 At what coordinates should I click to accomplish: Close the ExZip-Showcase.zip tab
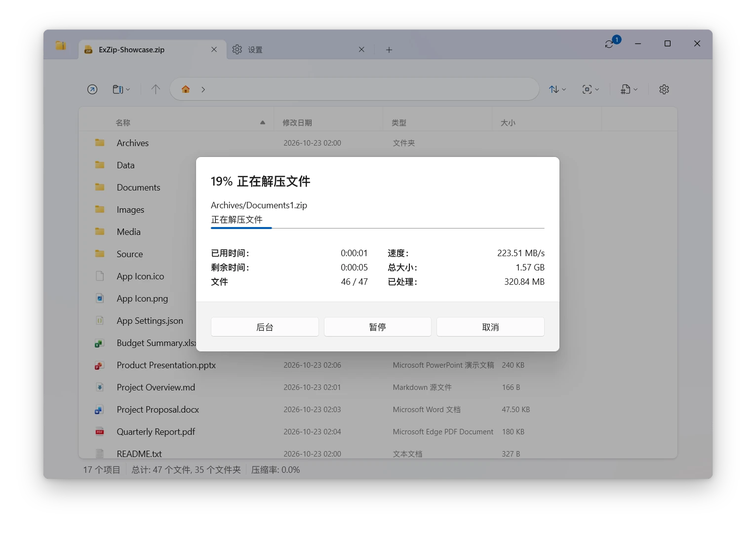click(214, 49)
